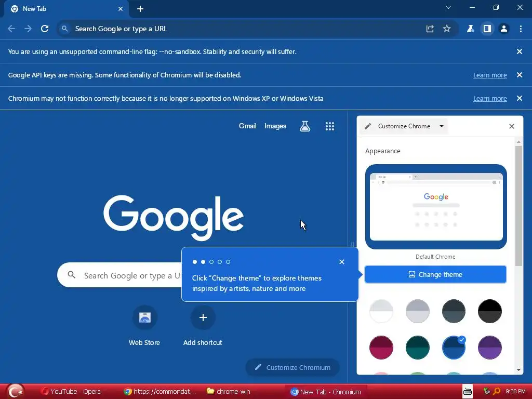Open the Web Store shortcut

[x=144, y=325]
